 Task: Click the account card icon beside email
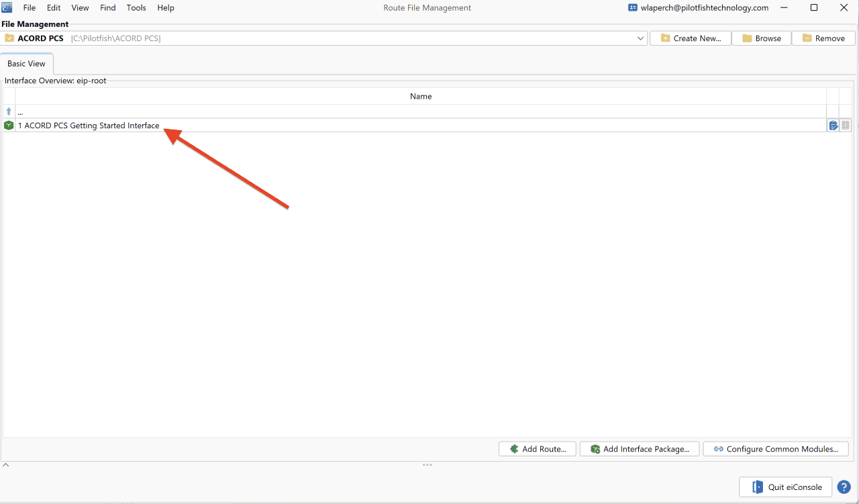[x=633, y=8]
